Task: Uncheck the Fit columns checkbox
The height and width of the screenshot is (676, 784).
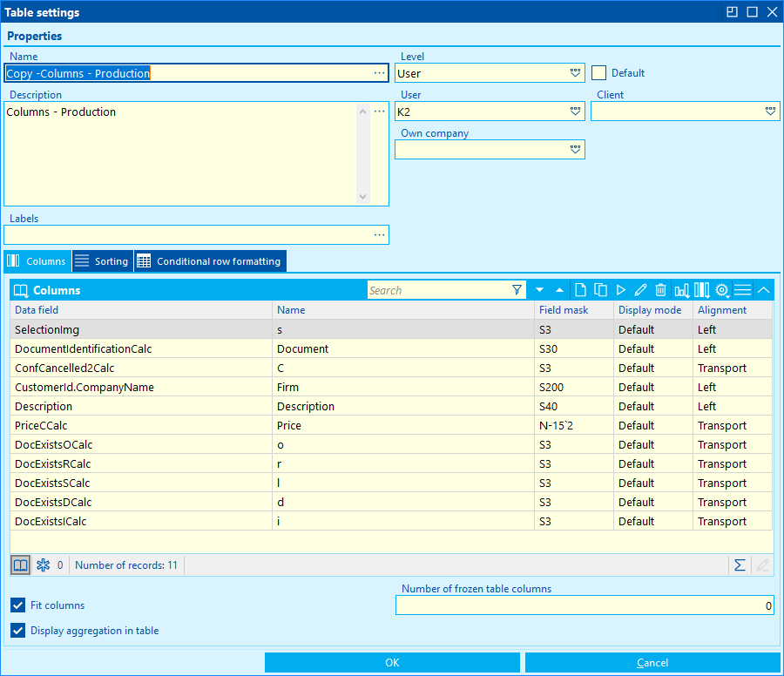Action: point(18,605)
